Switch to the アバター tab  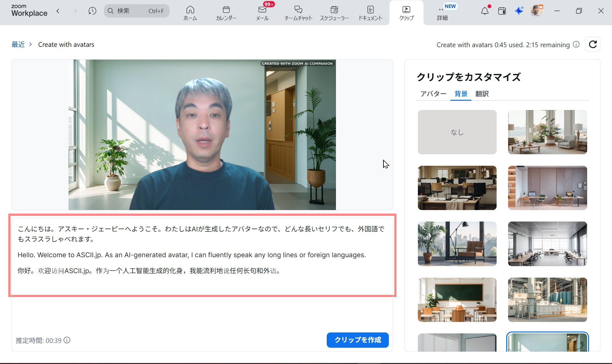433,94
